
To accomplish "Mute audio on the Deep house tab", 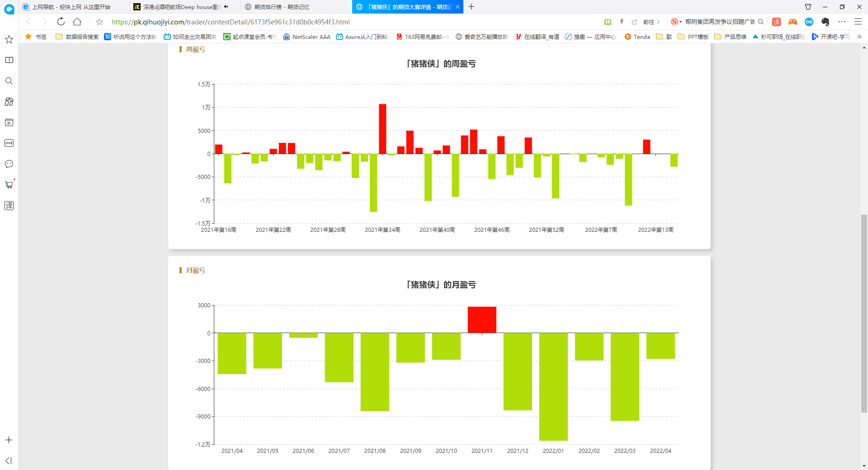I will (x=226, y=7).
